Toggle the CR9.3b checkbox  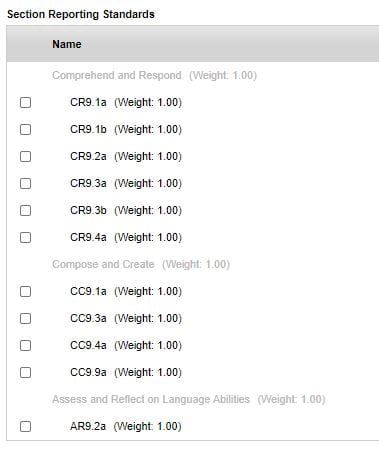tap(25, 210)
